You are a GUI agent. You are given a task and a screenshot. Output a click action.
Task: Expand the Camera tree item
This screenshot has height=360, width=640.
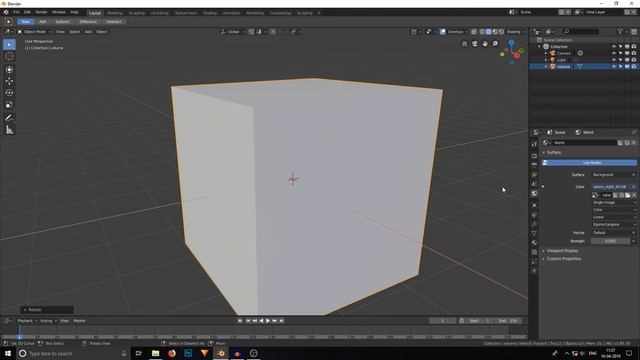point(546,53)
